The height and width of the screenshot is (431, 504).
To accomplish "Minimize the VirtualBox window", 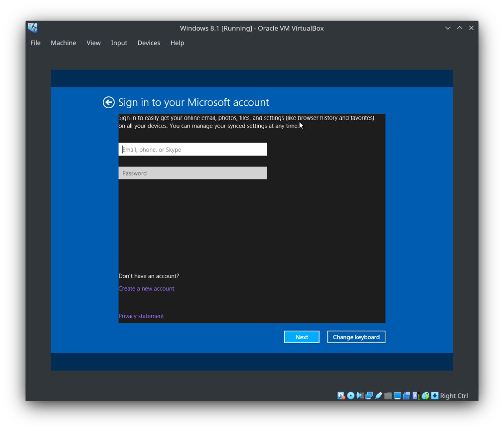I will point(448,28).
